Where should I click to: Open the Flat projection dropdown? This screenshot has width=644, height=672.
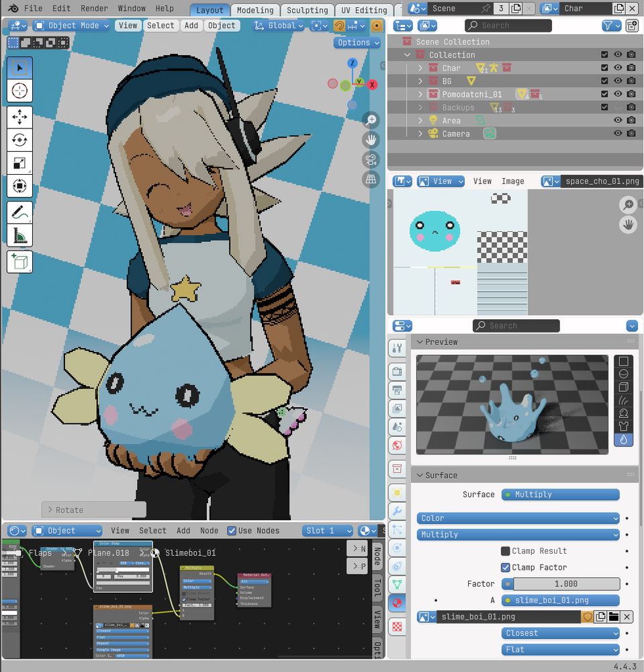click(x=561, y=650)
